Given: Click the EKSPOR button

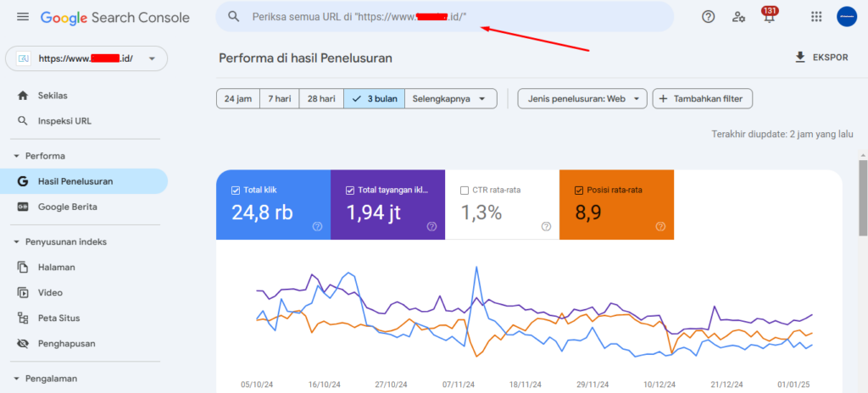Looking at the screenshot, I should coord(821,58).
